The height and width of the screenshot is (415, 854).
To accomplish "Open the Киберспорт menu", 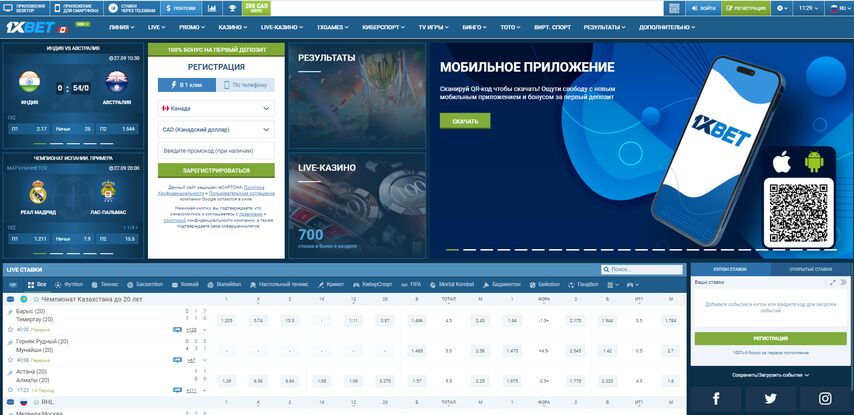I will tap(384, 27).
